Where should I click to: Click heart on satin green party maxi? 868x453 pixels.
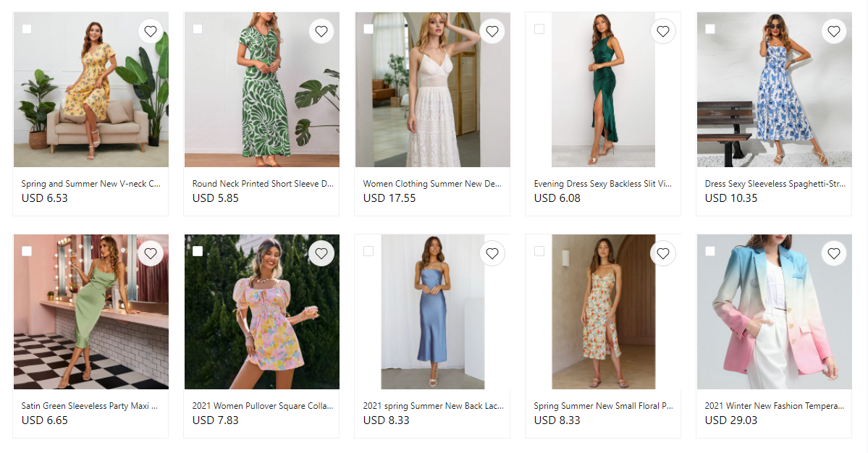(151, 253)
